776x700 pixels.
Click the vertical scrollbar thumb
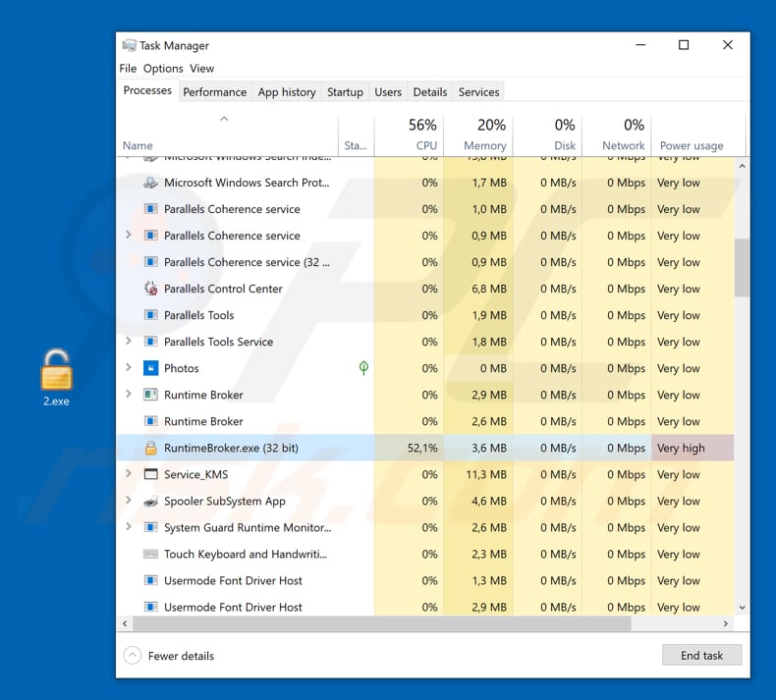coord(742,267)
